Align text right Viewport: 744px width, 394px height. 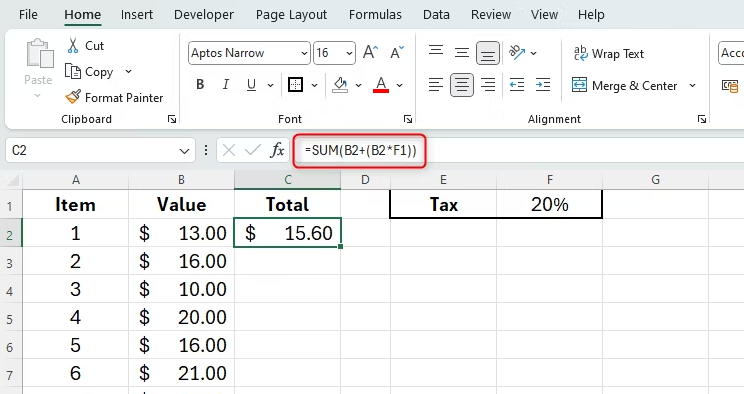[x=488, y=85]
